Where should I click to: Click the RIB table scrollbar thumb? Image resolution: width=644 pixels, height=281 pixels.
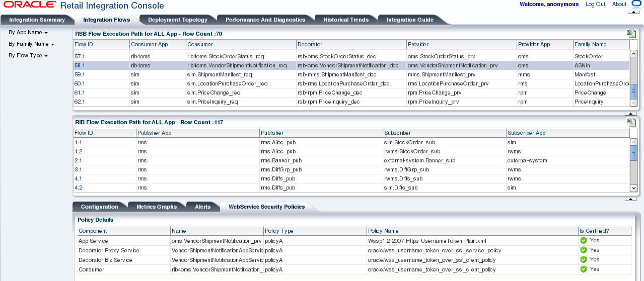tap(634, 153)
